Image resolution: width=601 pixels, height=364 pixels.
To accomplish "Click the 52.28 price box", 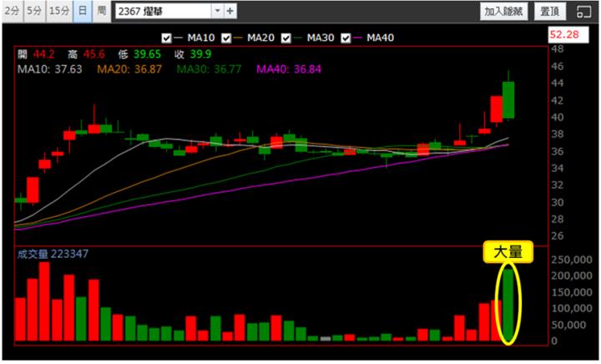I will [566, 34].
